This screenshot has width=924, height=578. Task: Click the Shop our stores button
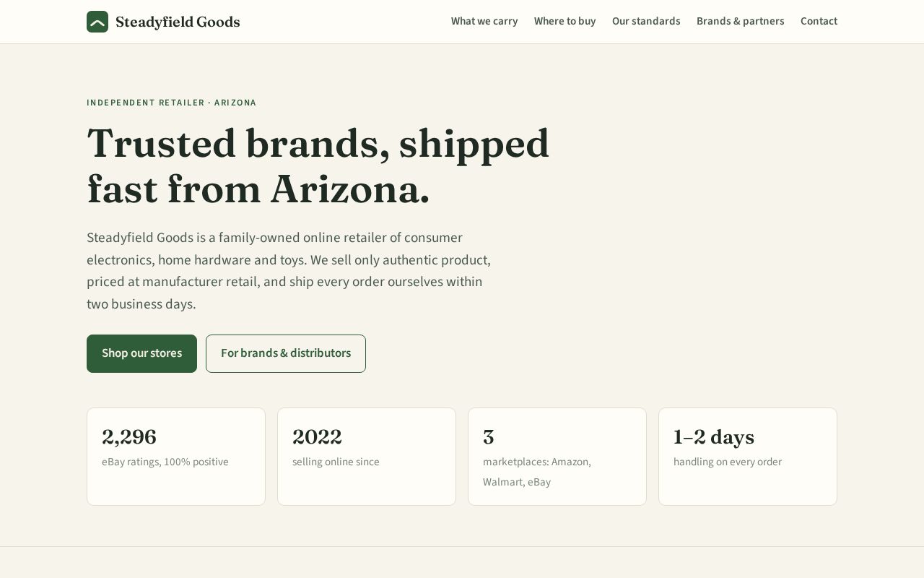click(141, 353)
